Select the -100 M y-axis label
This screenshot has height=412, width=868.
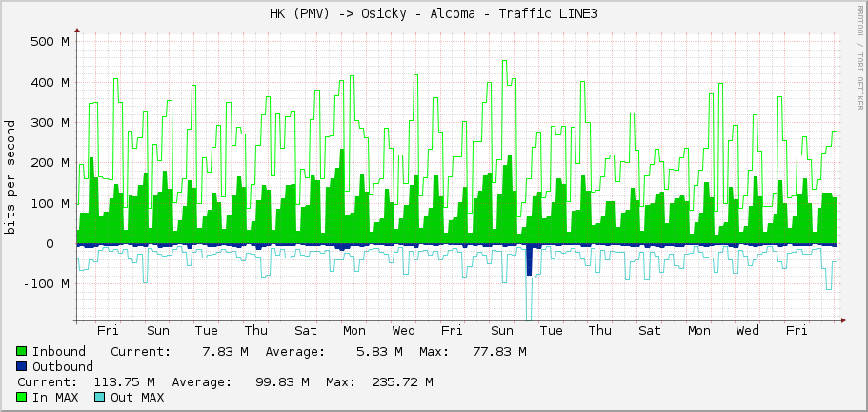(x=46, y=284)
